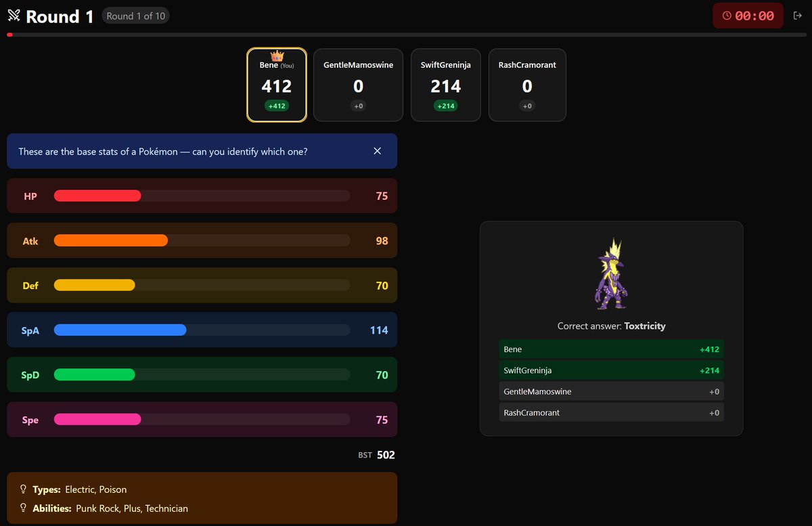812x526 pixels.
Task: Select SwiftGreninja's player score card
Action: click(x=445, y=85)
